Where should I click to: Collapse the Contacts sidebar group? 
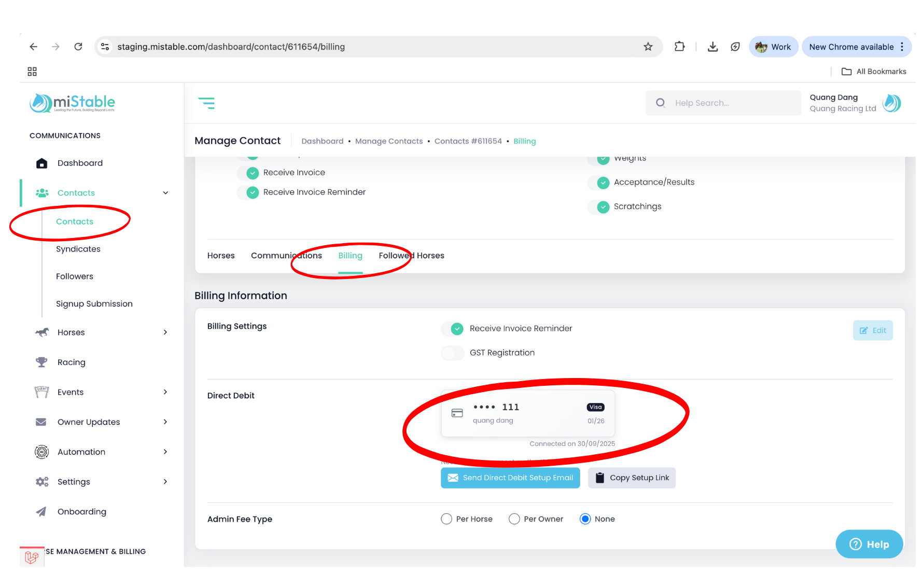point(165,193)
